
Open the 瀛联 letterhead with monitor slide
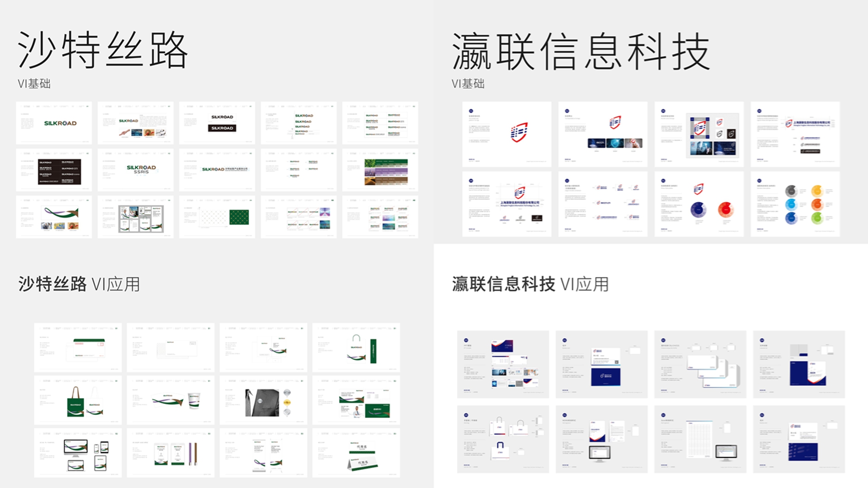click(x=602, y=439)
